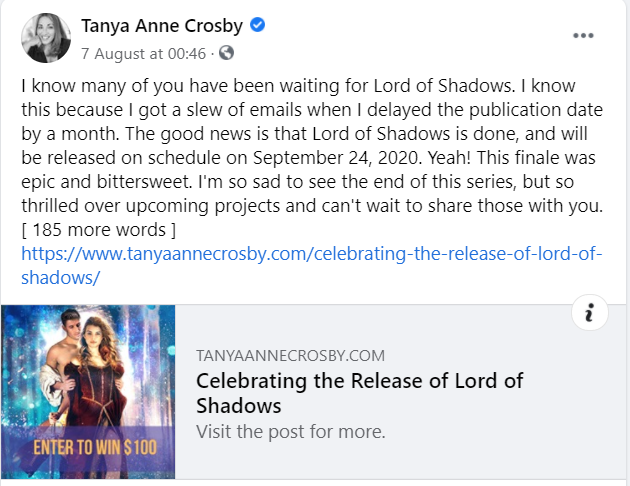This screenshot has width=630, height=486.
Task: Click the "shadows/" end of the link
Action: 60,278
